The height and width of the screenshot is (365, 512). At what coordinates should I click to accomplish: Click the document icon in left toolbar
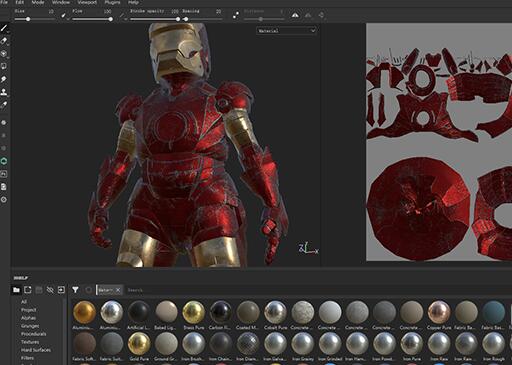[x=4, y=187]
